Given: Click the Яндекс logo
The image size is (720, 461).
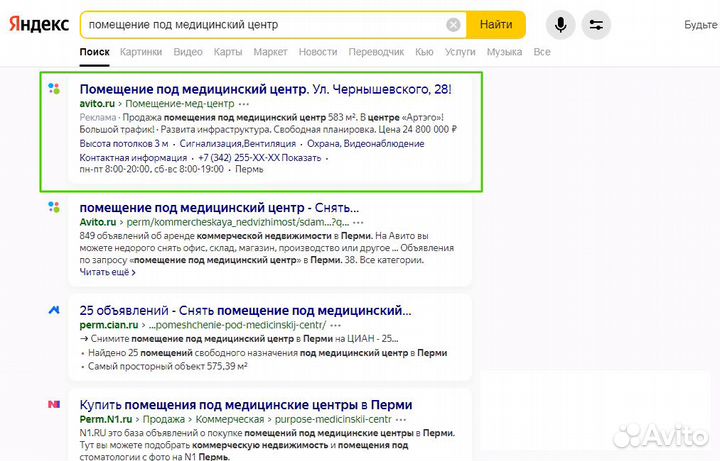Looking at the screenshot, I should (x=39, y=24).
